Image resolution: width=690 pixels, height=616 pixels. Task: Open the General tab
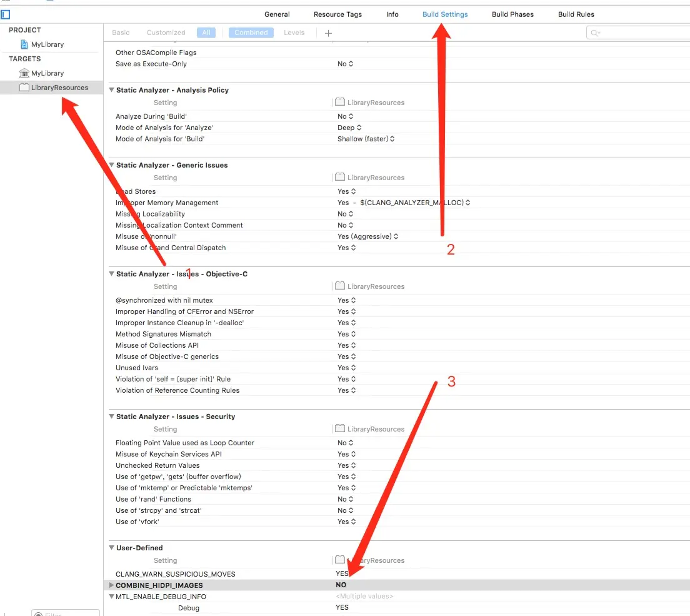[277, 14]
